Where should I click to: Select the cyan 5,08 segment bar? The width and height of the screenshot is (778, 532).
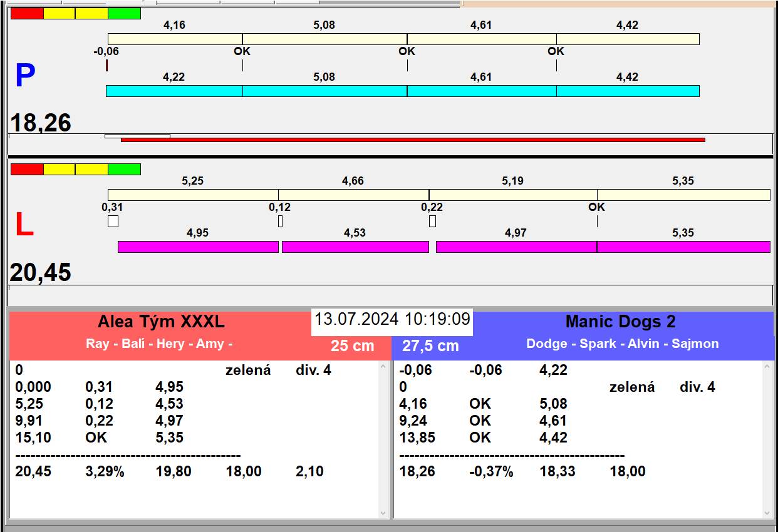(x=324, y=91)
